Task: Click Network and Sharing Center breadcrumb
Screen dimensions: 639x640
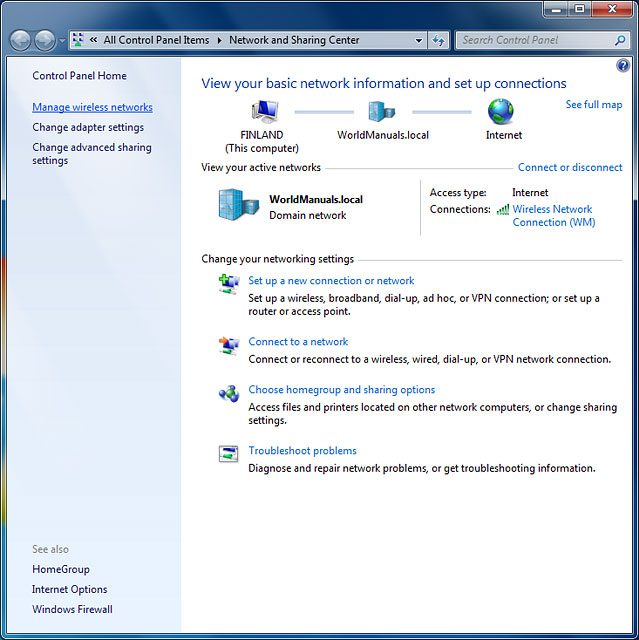Action: point(294,40)
